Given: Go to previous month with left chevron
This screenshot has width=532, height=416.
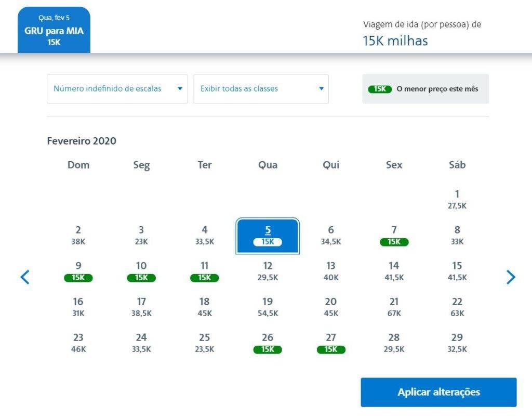Looking at the screenshot, I should tap(25, 277).
